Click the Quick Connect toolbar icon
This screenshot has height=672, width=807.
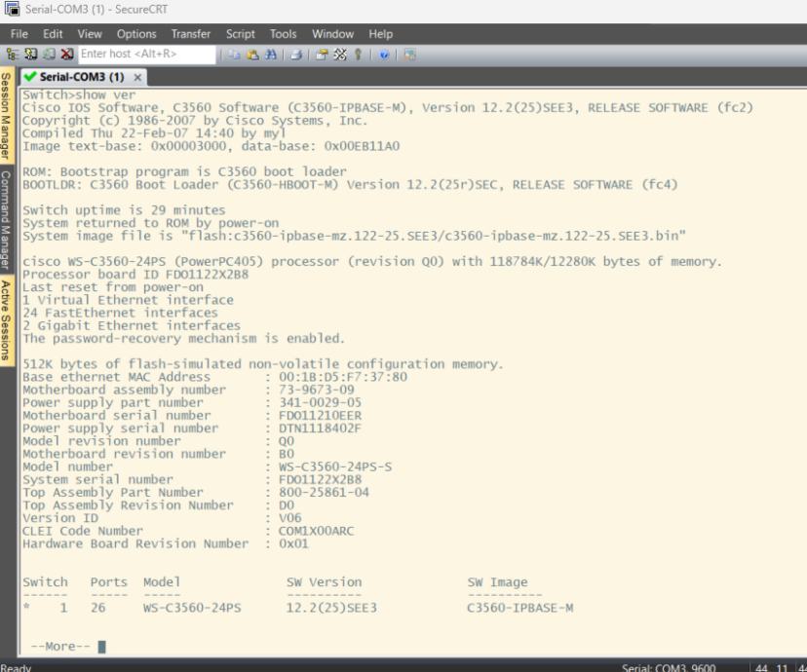pyautogui.click(x=31, y=54)
